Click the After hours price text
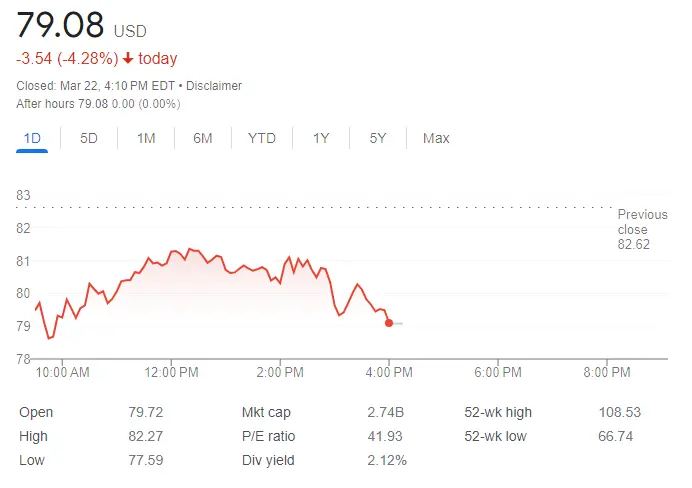 pyautogui.click(x=98, y=104)
